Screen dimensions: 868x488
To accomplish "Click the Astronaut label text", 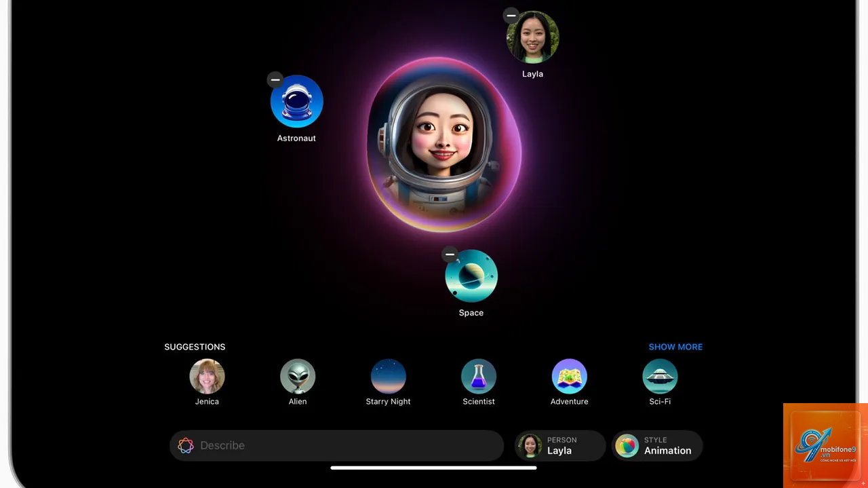I will [x=296, y=138].
